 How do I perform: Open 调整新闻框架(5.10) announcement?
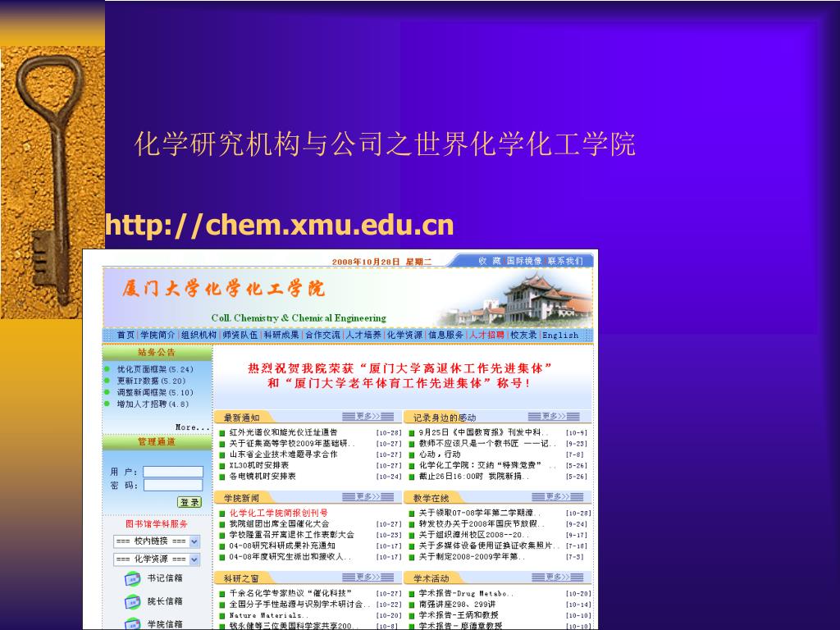point(155,393)
